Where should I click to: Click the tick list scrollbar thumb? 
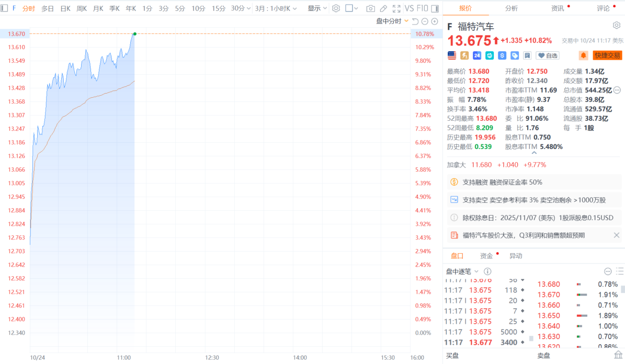coord(531,338)
